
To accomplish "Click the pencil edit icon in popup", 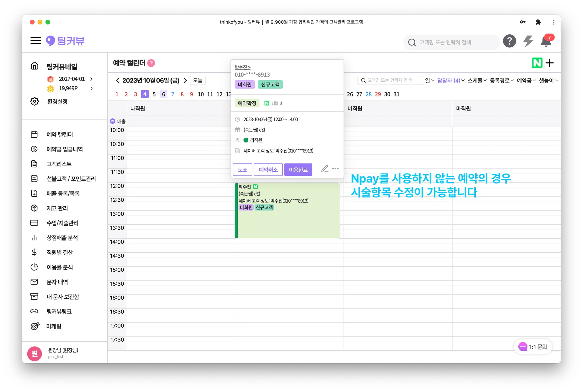I will coord(325,168).
